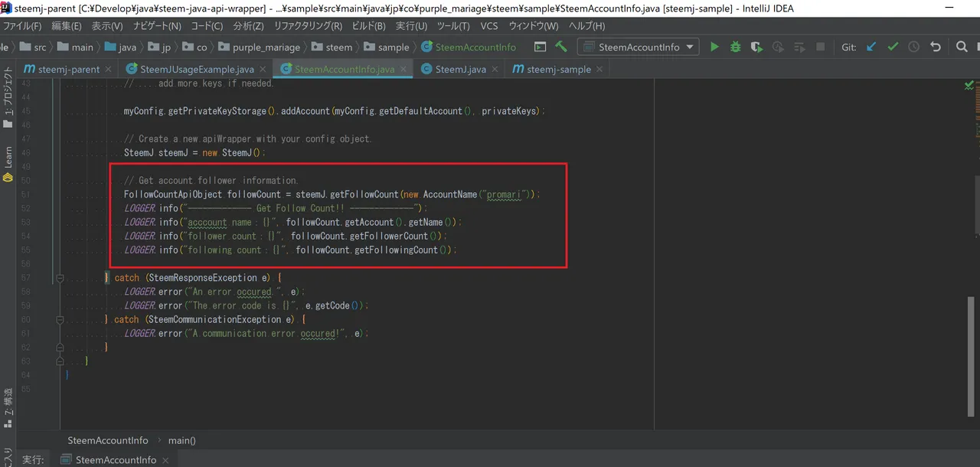Select the SteemAccountInfo.java editor tab
Image resolution: width=980 pixels, height=467 pixels.
(345, 69)
